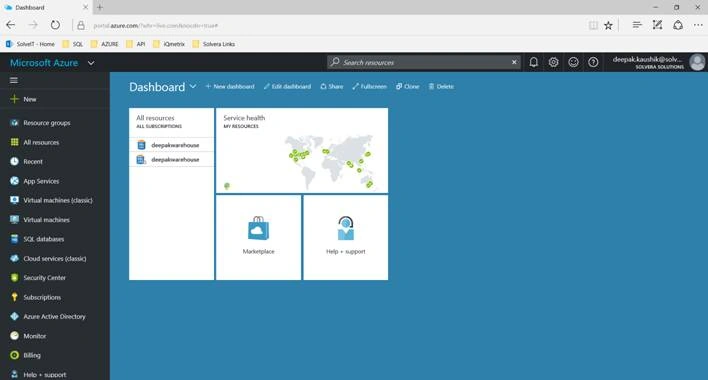
Task: Click Edit dashboard button
Action: [x=287, y=86]
